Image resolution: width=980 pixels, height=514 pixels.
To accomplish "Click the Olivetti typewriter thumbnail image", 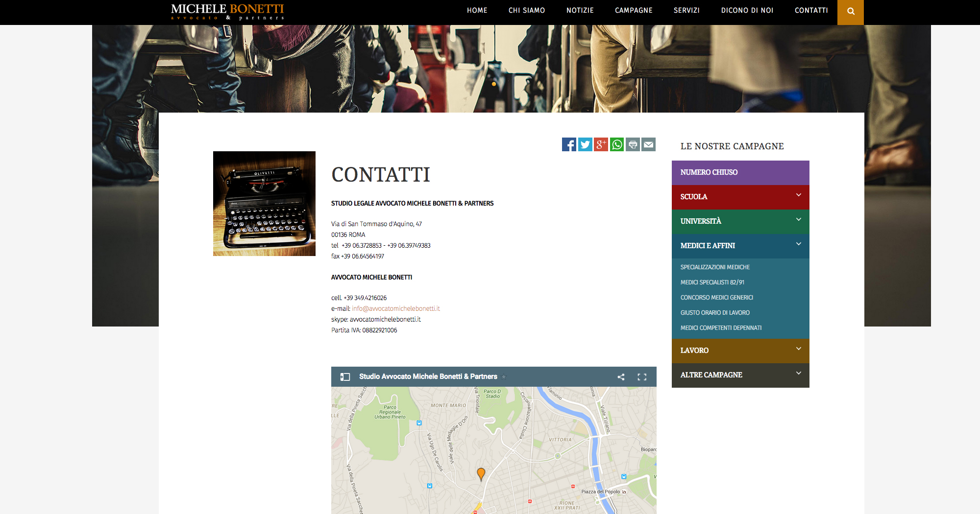I will (264, 204).
